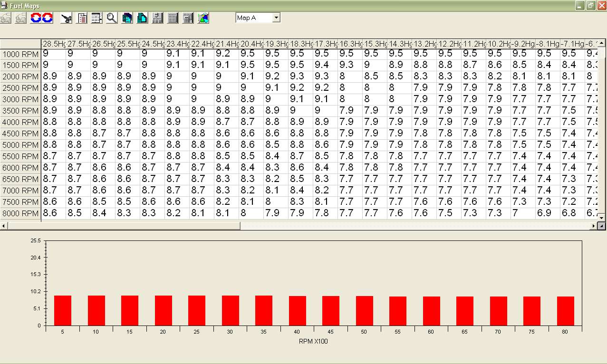Screen dimensions: 607x364
Task: Select the 1000 RPM row header
Action: coord(20,54)
